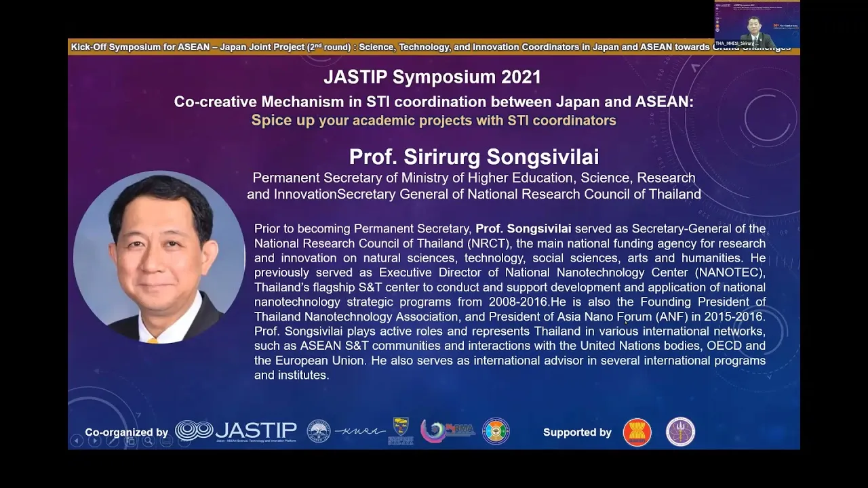Click the JASTIP logo in co-organizers row
This screenshot has width=868, height=488.
pyautogui.click(x=236, y=431)
